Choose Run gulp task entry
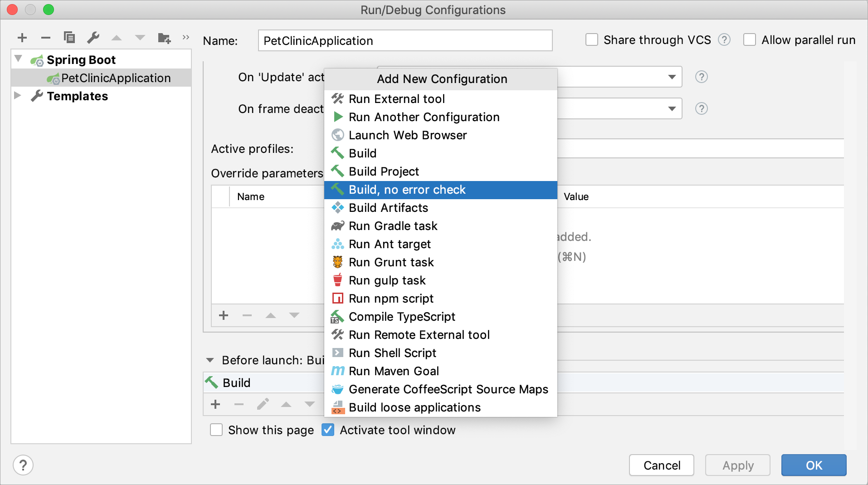 tap(441, 280)
